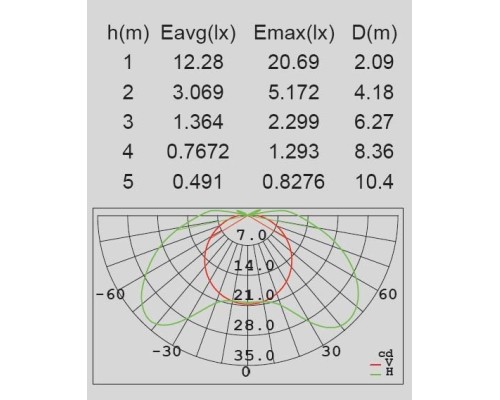The height and width of the screenshot is (400, 500).
Task: Click the green H legend entry
Action: click(382, 373)
